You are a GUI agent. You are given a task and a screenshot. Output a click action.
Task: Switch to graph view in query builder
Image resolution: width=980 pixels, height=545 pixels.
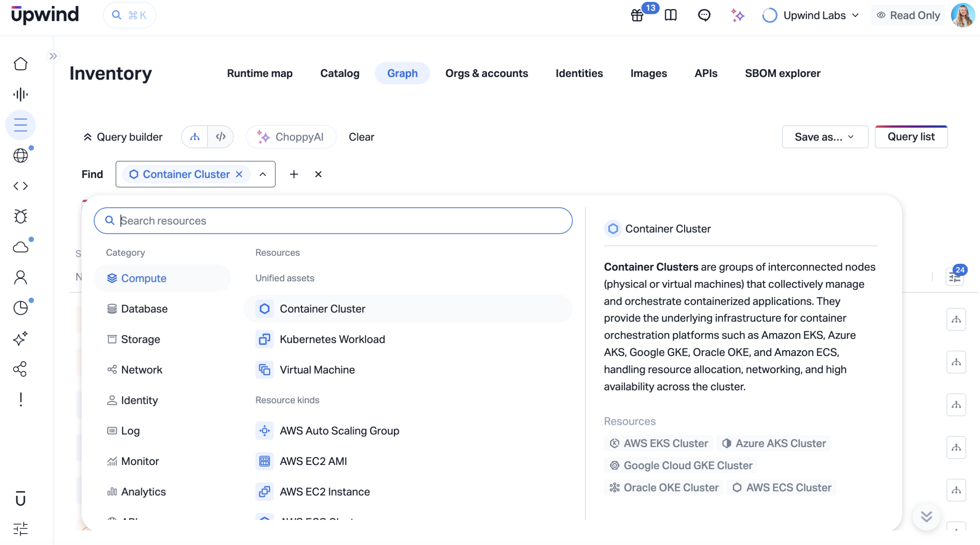[x=195, y=137]
